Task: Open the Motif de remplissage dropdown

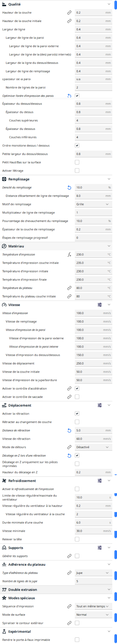Action: pyautogui.click(x=93, y=204)
